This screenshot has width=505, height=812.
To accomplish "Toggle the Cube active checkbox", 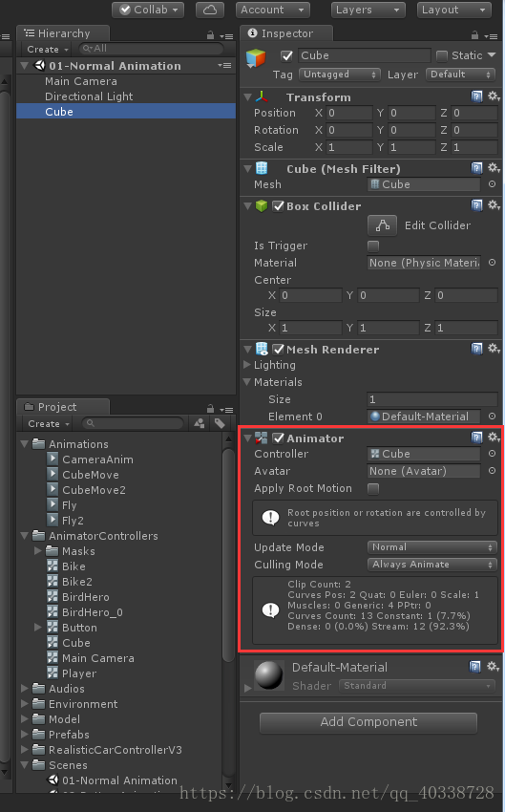I will pos(286,55).
